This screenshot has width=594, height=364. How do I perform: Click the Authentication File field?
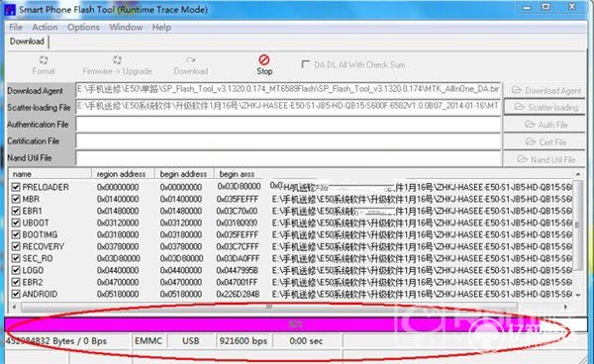(288, 124)
